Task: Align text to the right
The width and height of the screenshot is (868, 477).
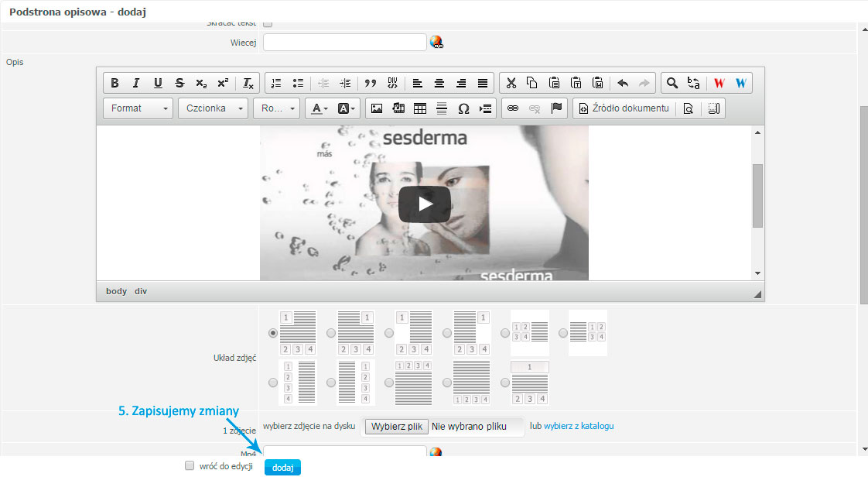Action: (460, 83)
